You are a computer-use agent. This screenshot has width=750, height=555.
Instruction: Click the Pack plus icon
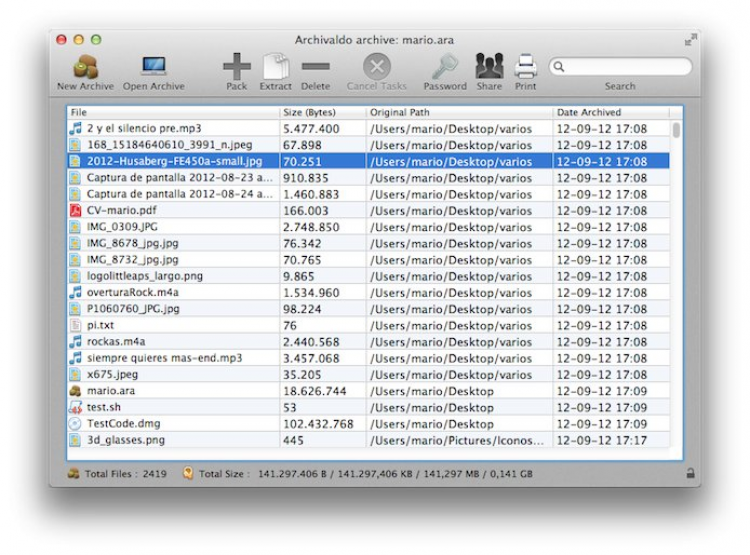click(237, 67)
